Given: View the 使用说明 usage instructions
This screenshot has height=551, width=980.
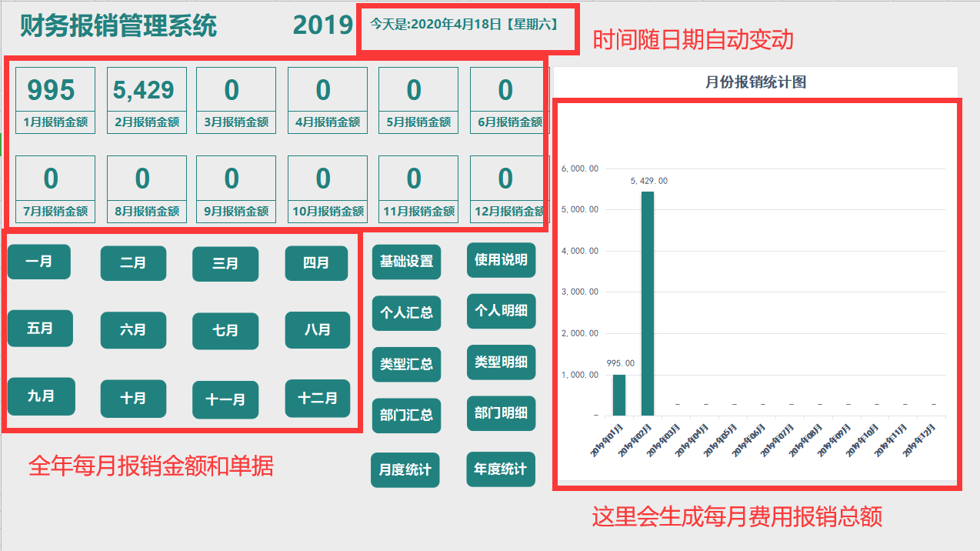Looking at the screenshot, I should click(500, 260).
